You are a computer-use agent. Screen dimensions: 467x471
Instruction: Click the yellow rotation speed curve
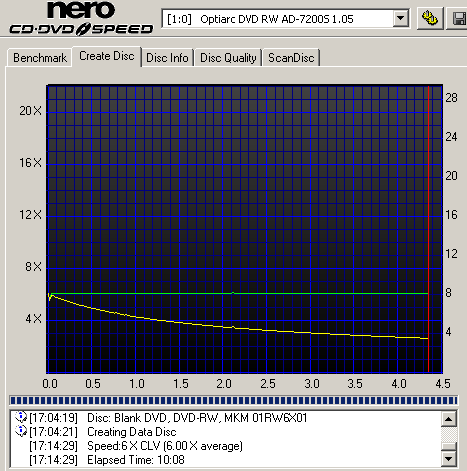(233, 328)
